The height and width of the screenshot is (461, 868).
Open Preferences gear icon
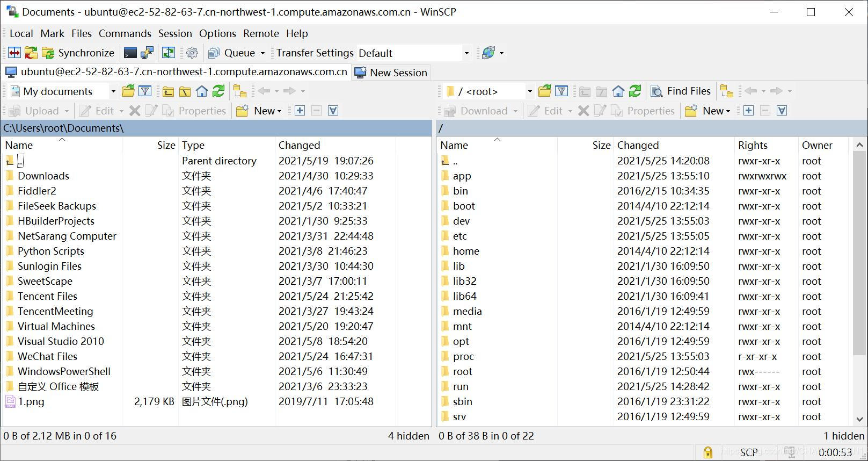click(x=192, y=53)
